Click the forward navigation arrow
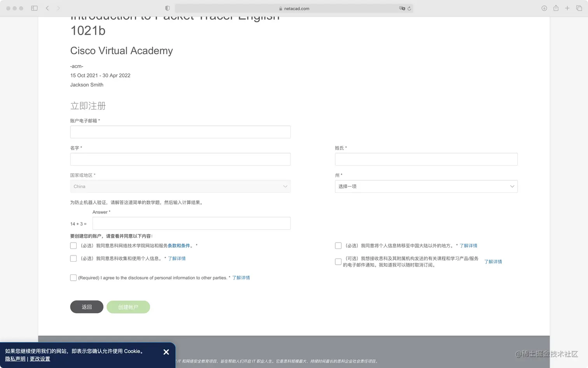 [x=58, y=8]
